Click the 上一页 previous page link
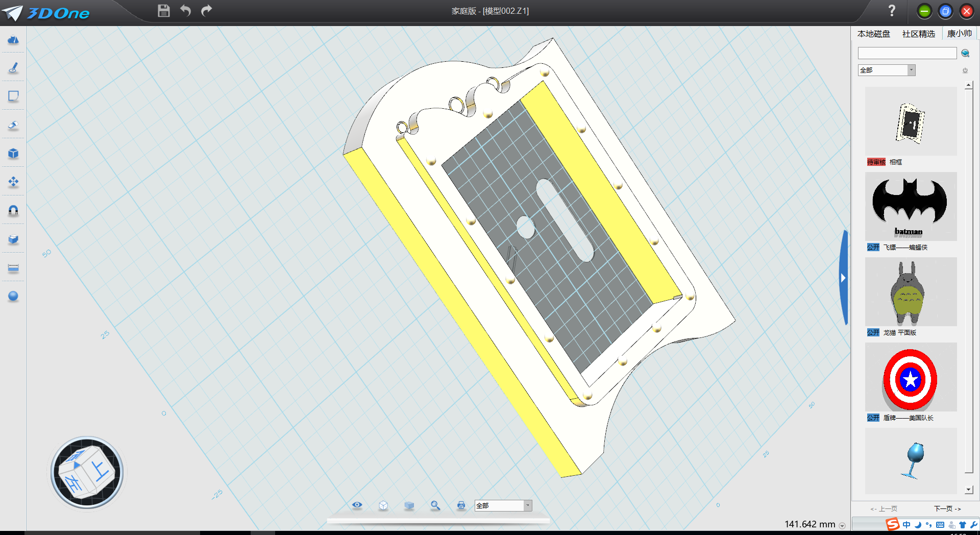The width and height of the screenshot is (980, 535). pos(884,508)
